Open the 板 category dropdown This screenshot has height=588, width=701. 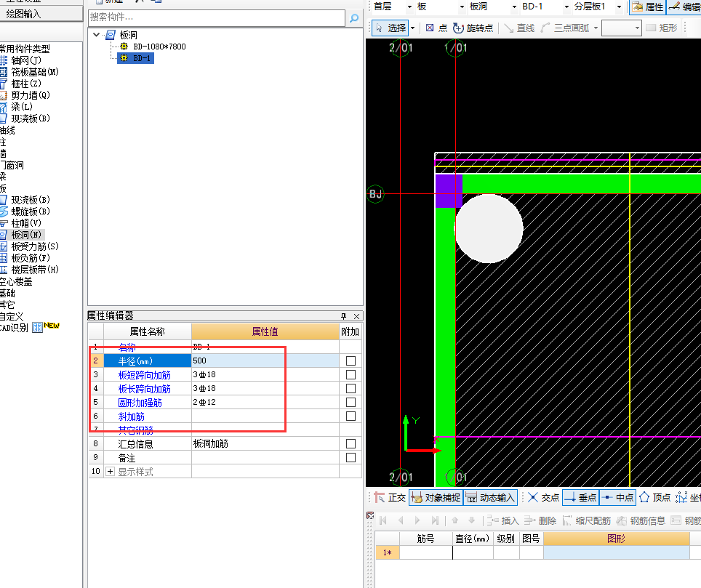462,7
